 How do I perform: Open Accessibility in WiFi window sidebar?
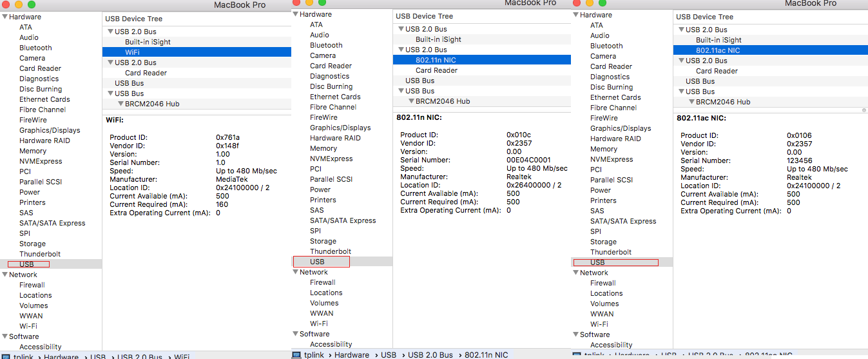coord(41,347)
